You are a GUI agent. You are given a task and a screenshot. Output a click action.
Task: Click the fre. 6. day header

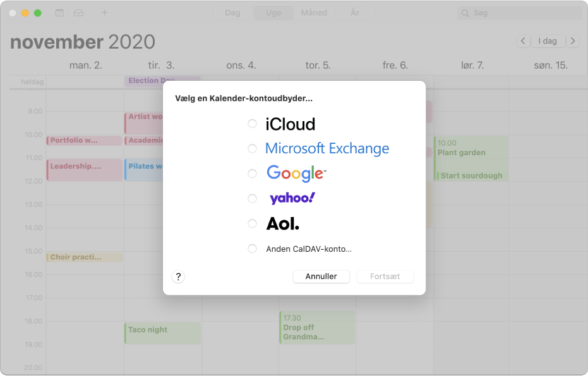click(x=395, y=66)
